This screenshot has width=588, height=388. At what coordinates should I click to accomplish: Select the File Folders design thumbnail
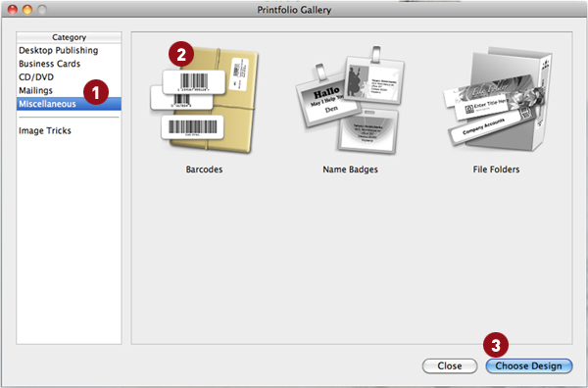497,99
